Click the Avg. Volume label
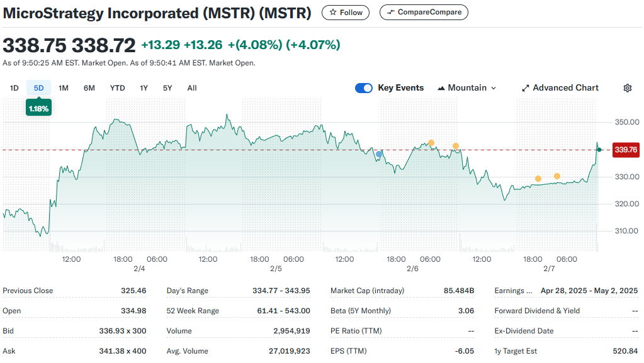Screen dimensions: 644x363 pyautogui.click(x=188, y=351)
